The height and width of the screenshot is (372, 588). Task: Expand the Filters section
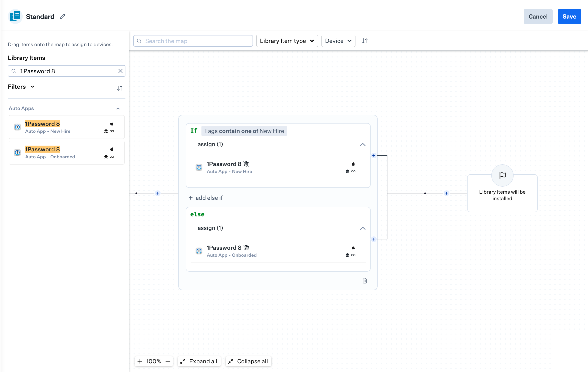21,87
